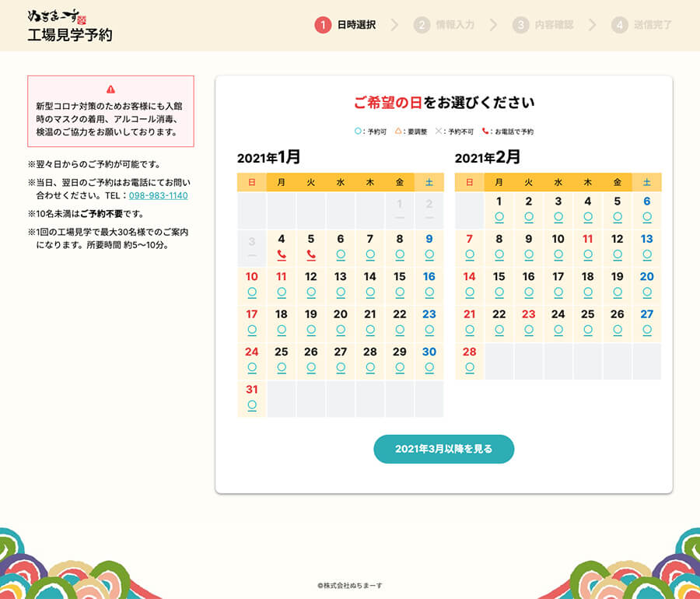
Task: Open the 2021年3月以降を見る button
Action: [443, 449]
